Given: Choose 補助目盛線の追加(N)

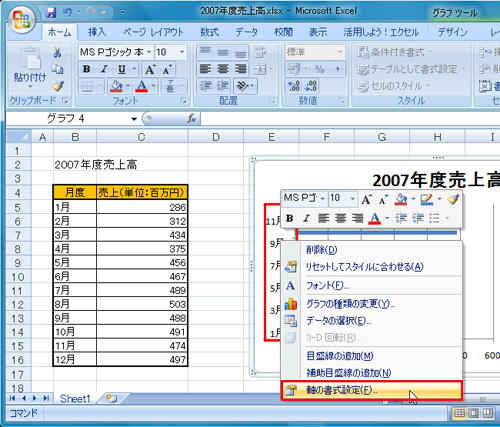Looking at the screenshot, I should [x=371, y=372].
